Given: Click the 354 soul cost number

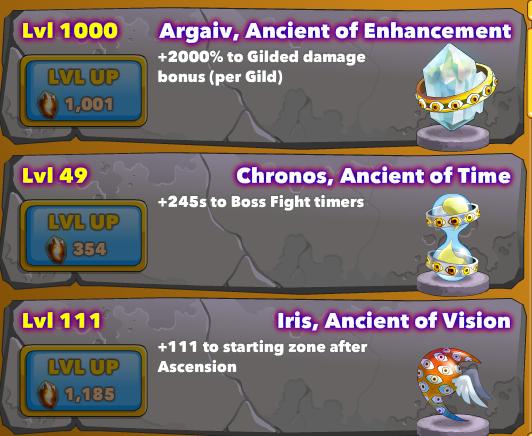Looking at the screenshot, I should coord(90,249).
